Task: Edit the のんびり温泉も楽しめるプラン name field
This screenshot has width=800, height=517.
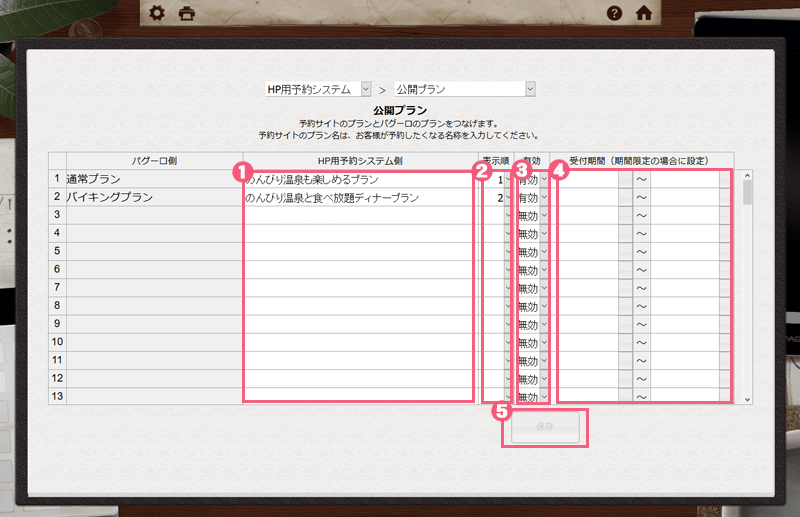Action: point(360,179)
